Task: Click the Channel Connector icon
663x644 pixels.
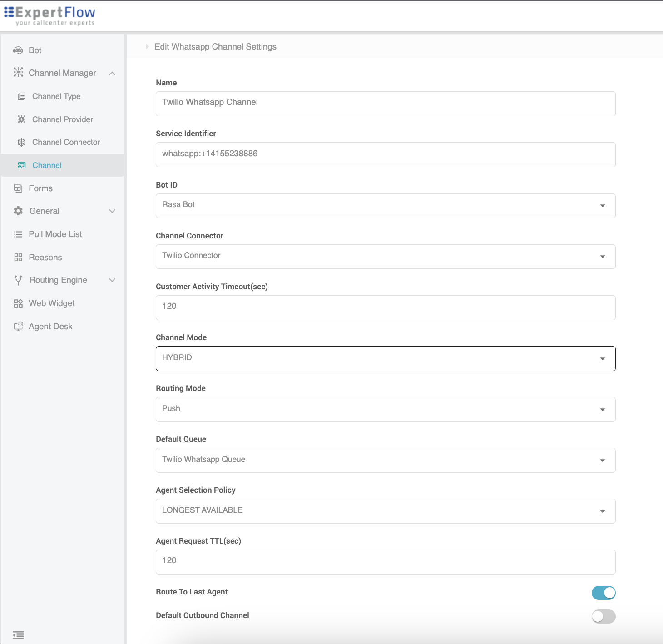Action: [21, 142]
